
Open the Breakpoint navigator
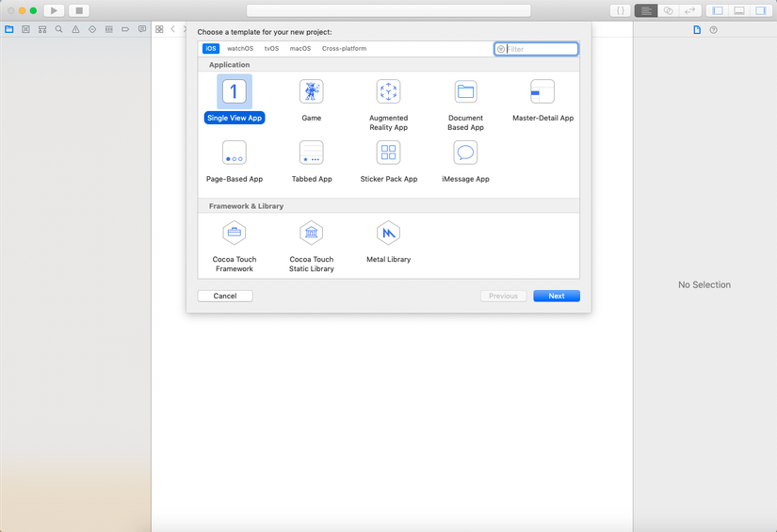pyautogui.click(x=125, y=29)
